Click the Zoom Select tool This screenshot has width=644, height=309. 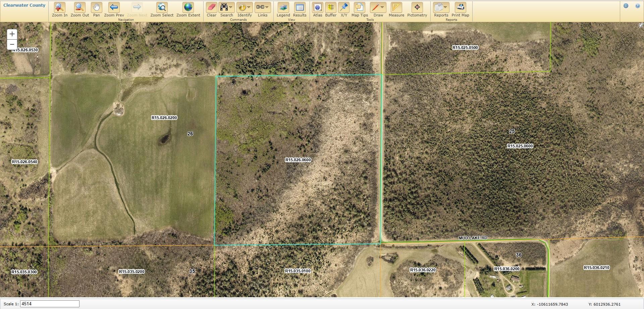pos(162,10)
